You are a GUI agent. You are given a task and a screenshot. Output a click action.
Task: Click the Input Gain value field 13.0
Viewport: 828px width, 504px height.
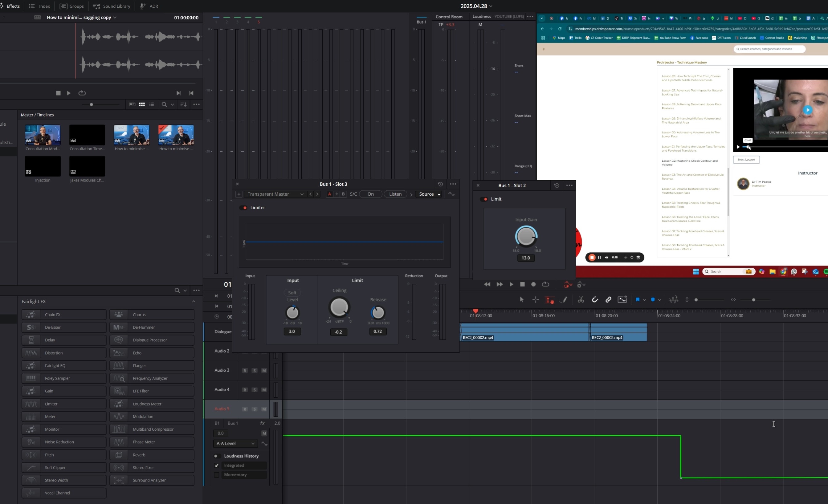tap(526, 258)
